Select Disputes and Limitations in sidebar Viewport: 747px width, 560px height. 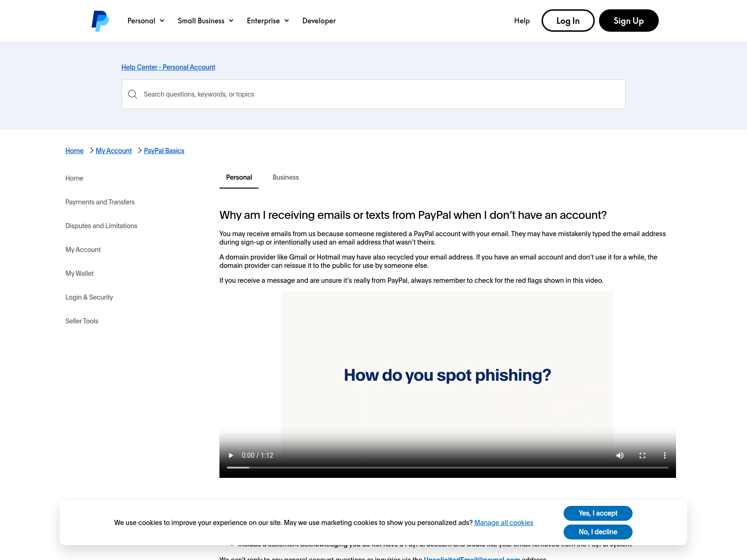101,226
